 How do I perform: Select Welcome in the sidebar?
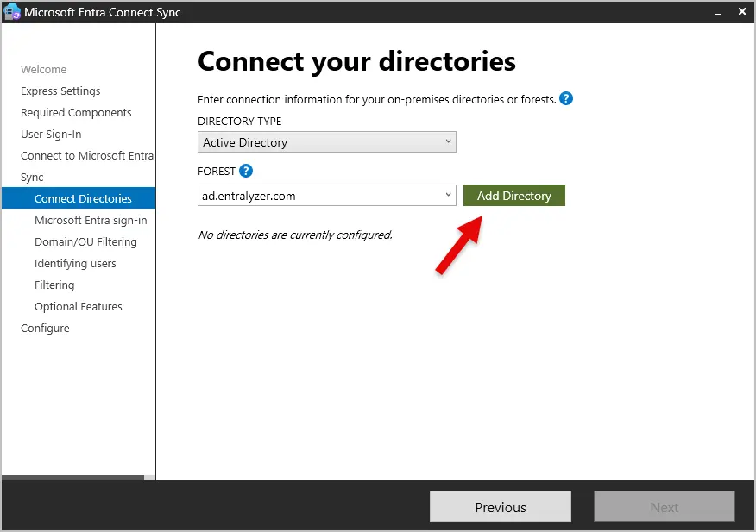(x=43, y=70)
